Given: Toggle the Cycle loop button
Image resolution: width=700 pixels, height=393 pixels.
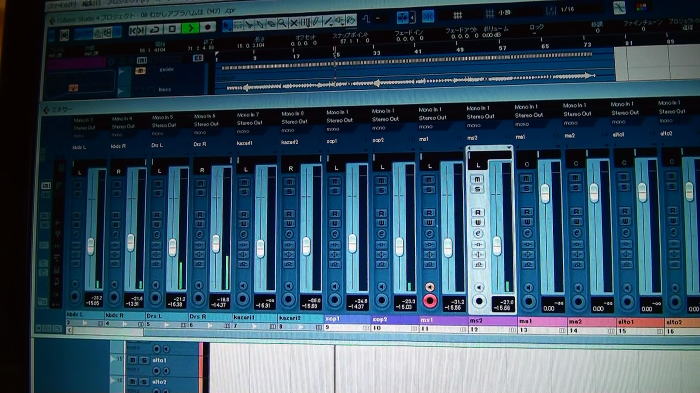Looking at the screenshot, I should (x=155, y=30).
